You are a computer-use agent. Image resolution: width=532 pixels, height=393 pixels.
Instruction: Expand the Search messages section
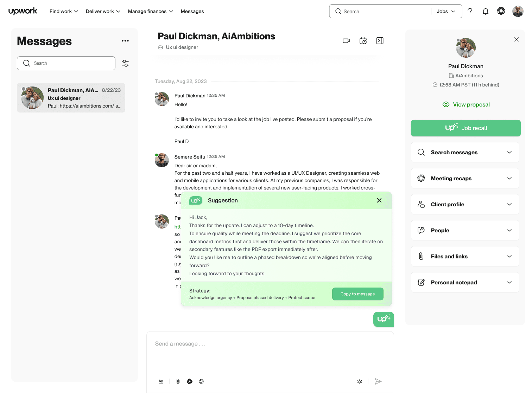465,152
